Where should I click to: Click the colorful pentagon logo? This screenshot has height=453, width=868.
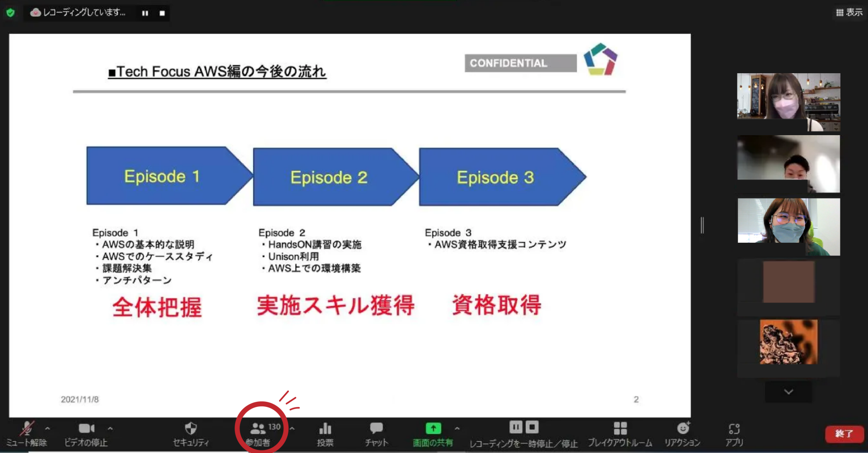tap(600, 59)
